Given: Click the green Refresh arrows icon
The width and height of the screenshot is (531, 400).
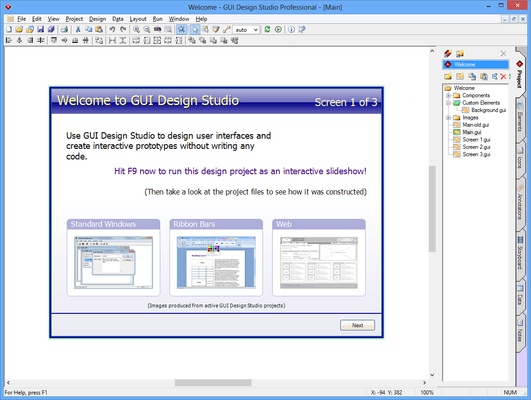Looking at the screenshot, I should coord(267,29).
